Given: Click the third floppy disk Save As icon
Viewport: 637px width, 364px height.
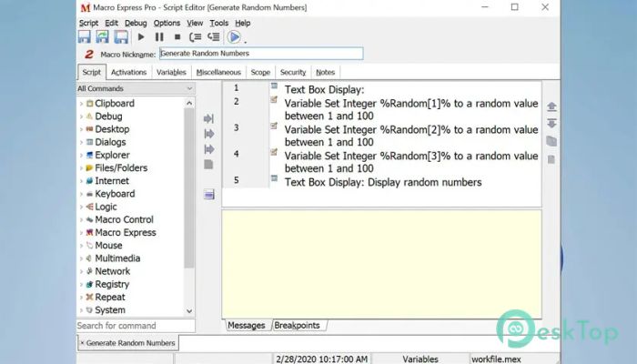Looking at the screenshot, I should tap(121, 37).
